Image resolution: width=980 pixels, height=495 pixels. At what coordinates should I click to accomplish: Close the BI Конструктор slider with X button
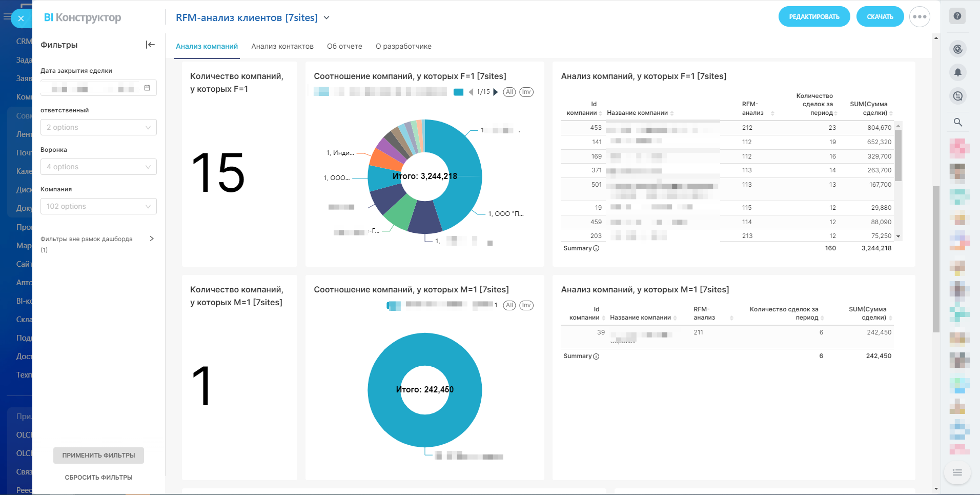(x=21, y=18)
